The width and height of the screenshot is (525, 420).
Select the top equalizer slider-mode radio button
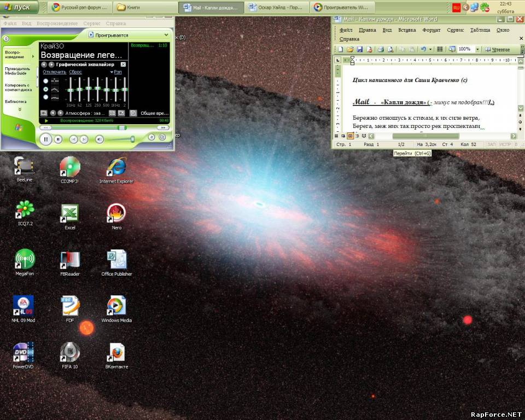45,81
